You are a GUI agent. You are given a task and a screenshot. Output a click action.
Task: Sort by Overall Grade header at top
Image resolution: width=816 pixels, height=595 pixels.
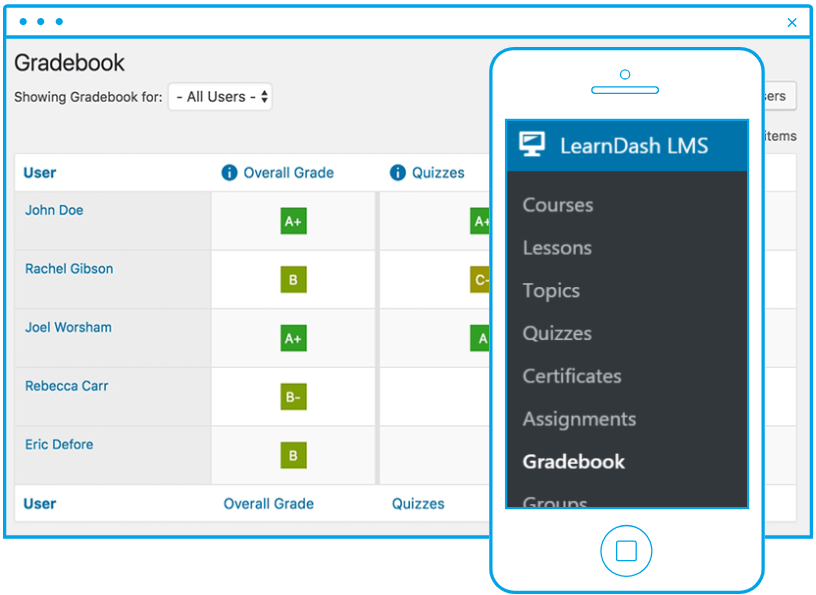click(x=288, y=172)
